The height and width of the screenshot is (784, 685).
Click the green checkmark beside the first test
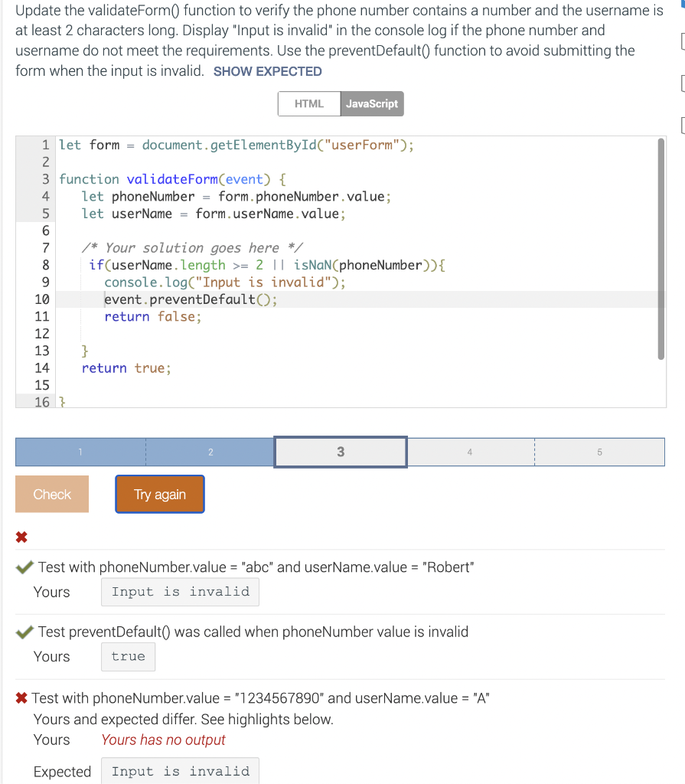coord(24,567)
